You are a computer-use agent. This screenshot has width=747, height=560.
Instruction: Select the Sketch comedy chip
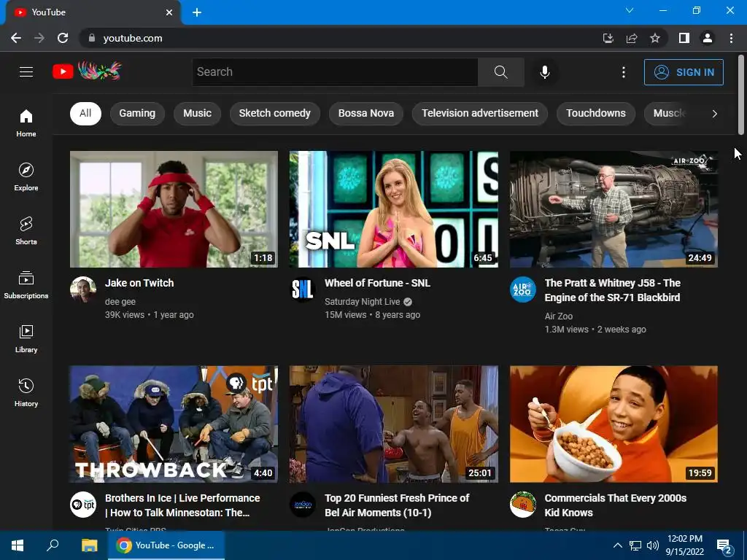tap(274, 113)
